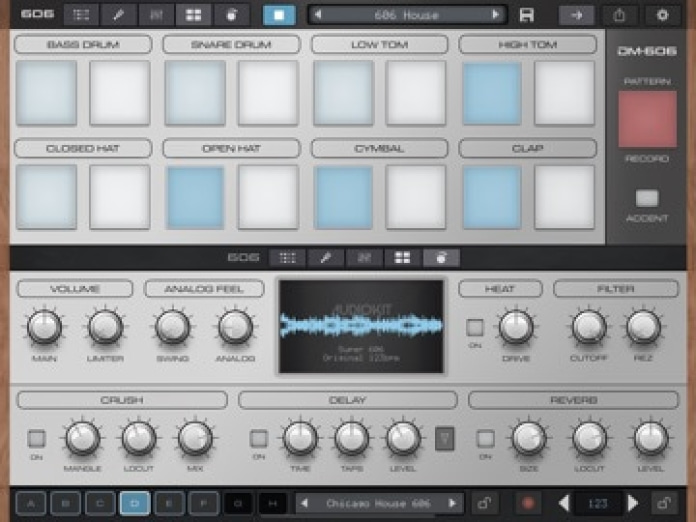Select next pattern after Chicago House 606
This screenshot has width=696, height=522.
[x=452, y=503]
